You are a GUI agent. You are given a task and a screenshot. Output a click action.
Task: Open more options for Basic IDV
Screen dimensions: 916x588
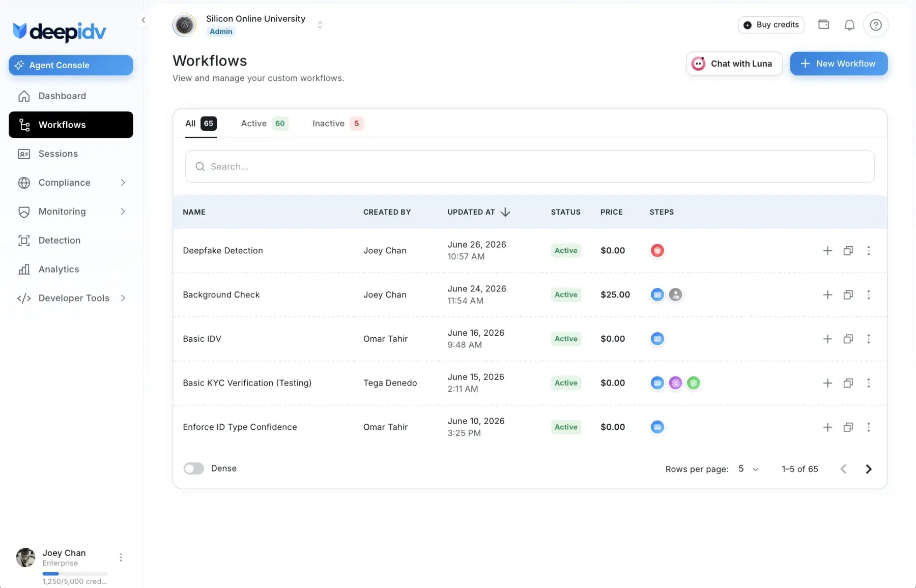coord(869,339)
